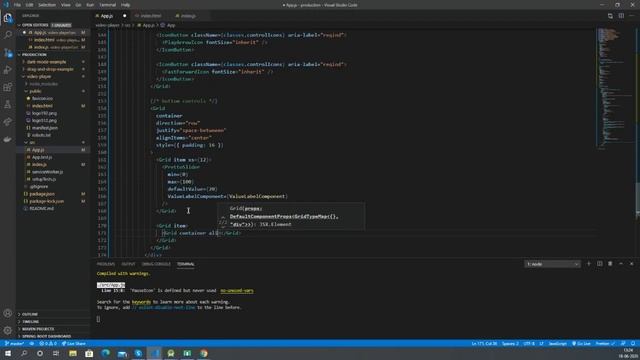The image size is (640, 360).
Task: Open the Run and Debug view
Action: (8, 70)
